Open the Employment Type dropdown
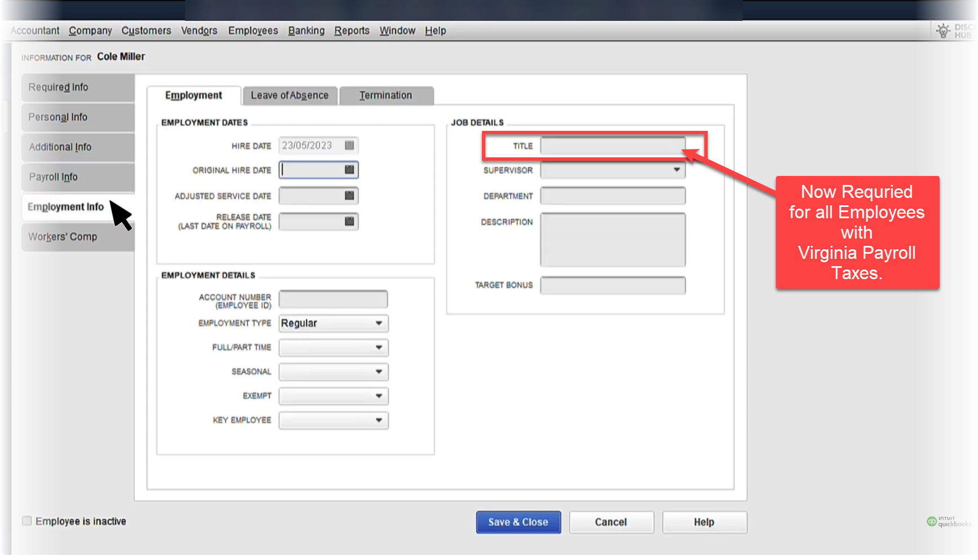 click(x=379, y=323)
